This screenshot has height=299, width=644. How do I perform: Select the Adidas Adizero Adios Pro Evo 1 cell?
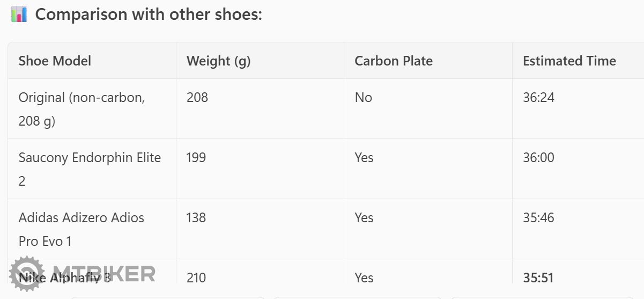click(x=82, y=229)
